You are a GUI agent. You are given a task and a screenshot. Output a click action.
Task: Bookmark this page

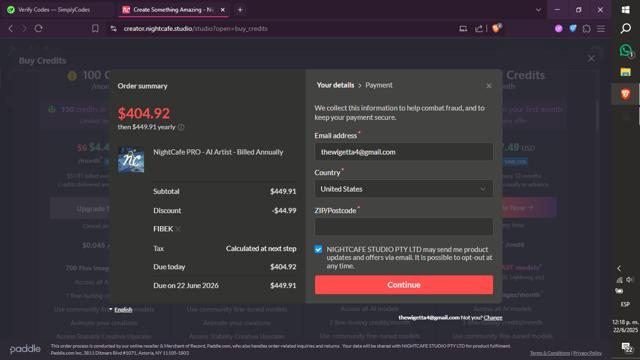click(95, 29)
